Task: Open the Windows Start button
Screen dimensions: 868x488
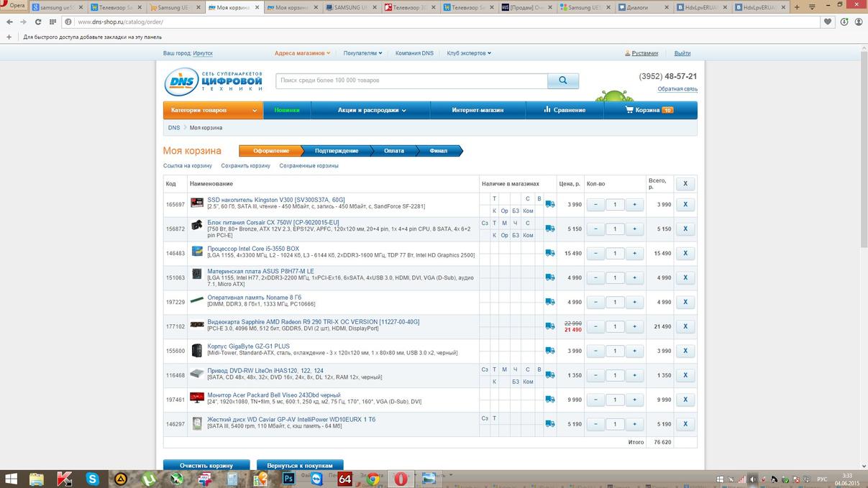Action: [x=12, y=479]
